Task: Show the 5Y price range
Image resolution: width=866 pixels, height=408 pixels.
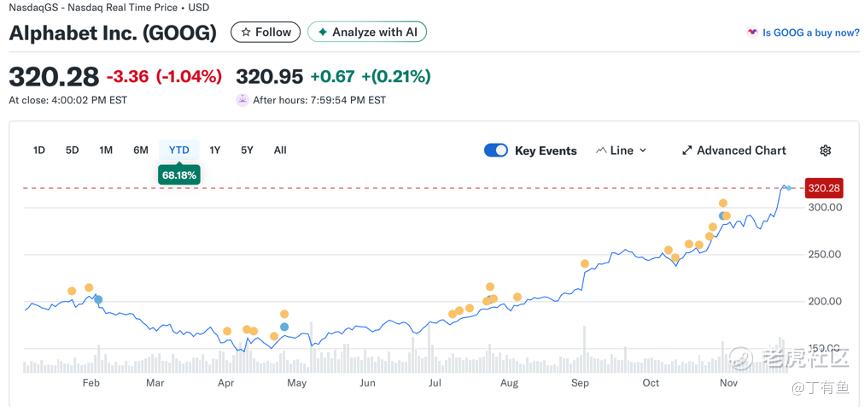Action: [247, 151]
